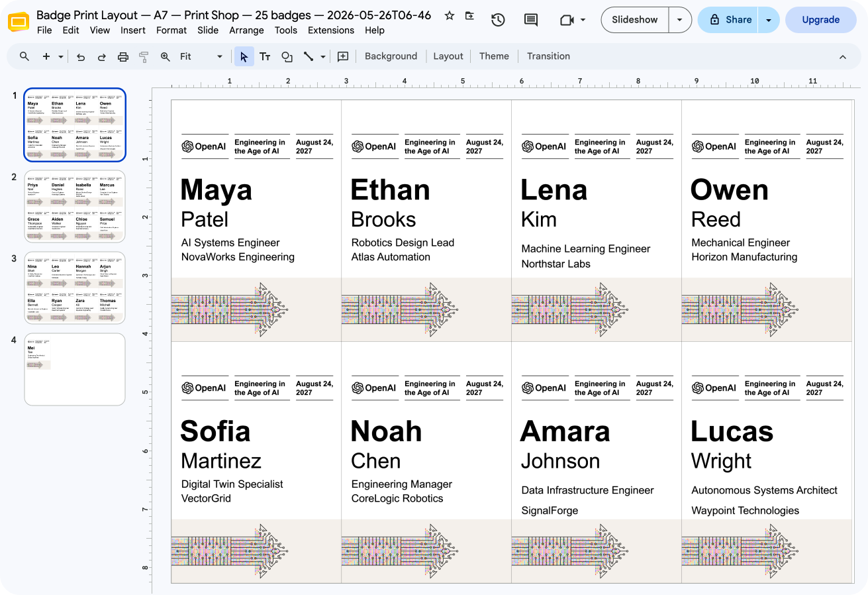868x595 pixels.
Task: Open the File menu
Action: pyautogui.click(x=44, y=30)
